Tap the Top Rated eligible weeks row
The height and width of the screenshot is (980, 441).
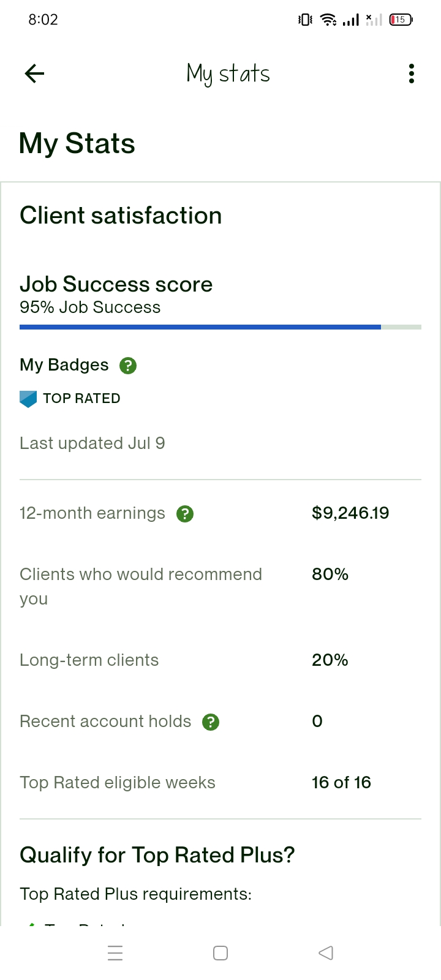pos(221,783)
